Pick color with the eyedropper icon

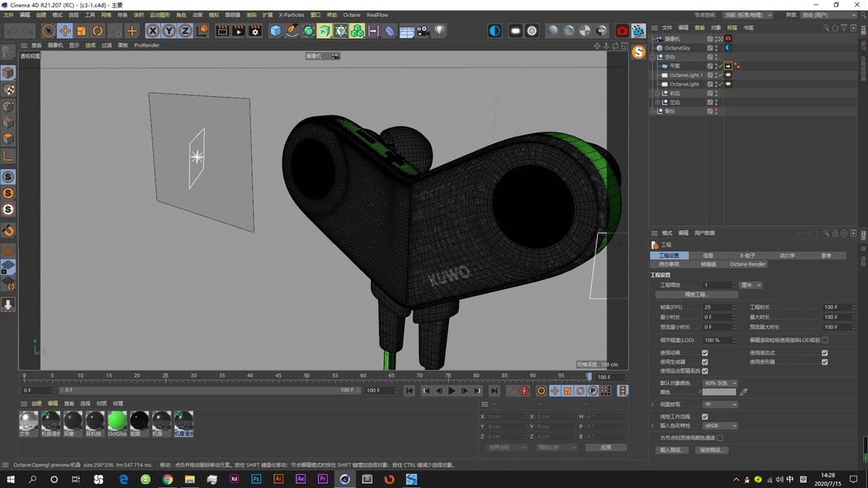tap(744, 392)
